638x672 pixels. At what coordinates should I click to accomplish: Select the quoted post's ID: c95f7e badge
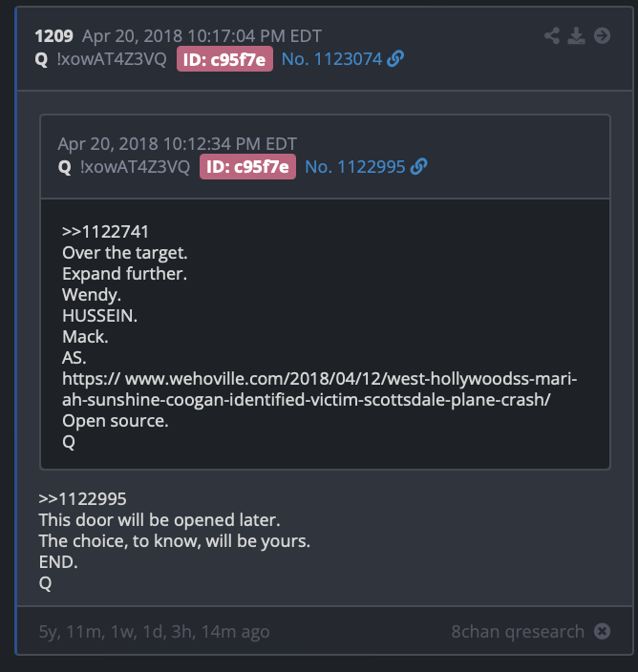(247, 167)
